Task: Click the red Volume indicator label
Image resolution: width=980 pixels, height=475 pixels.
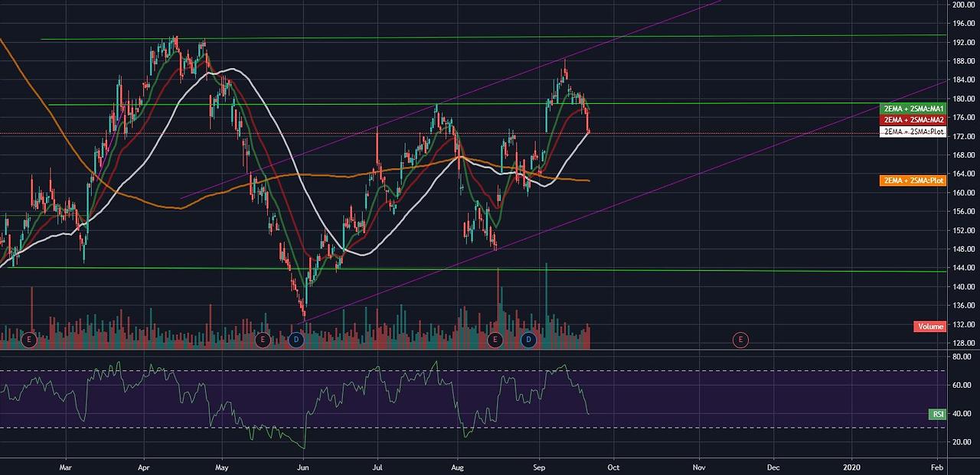Action: click(x=930, y=327)
